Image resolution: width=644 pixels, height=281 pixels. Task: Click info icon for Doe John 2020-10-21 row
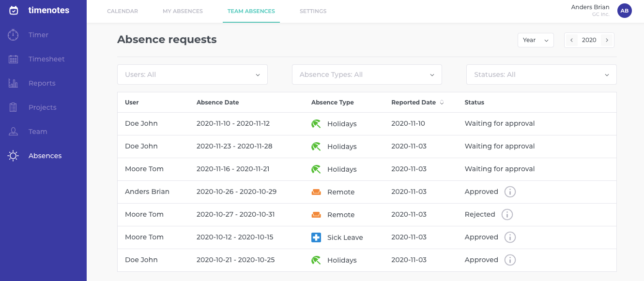pos(510,260)
